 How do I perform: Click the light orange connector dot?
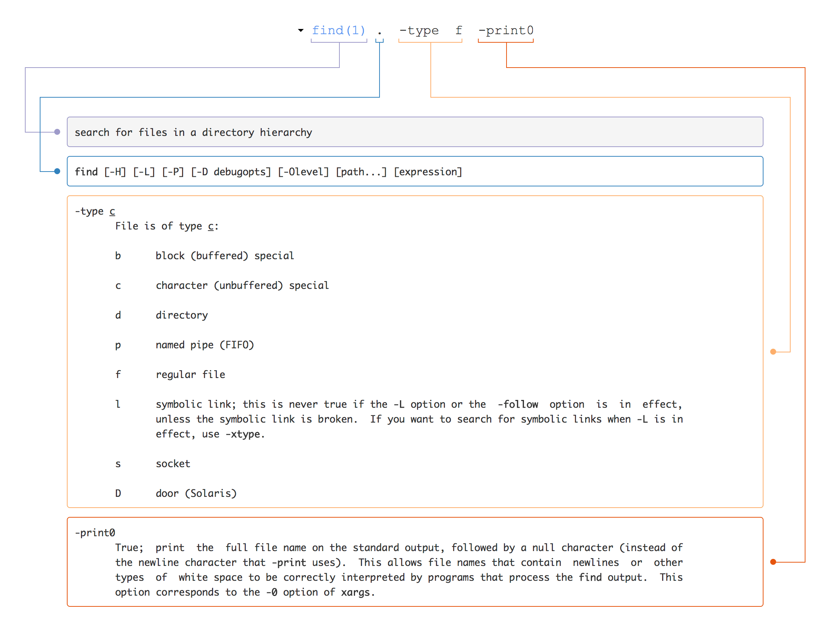tap(773, 352)
